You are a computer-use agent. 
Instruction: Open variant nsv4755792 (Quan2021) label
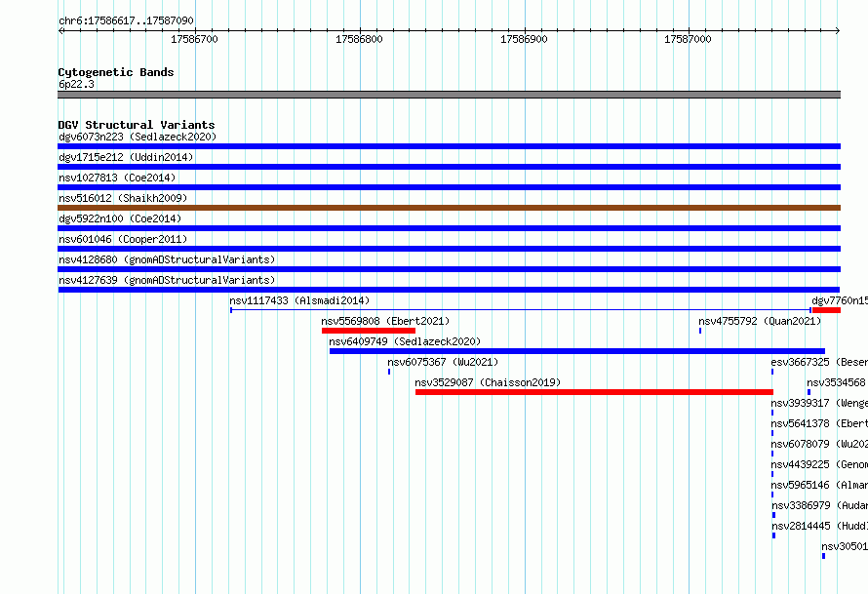(760, 321)
